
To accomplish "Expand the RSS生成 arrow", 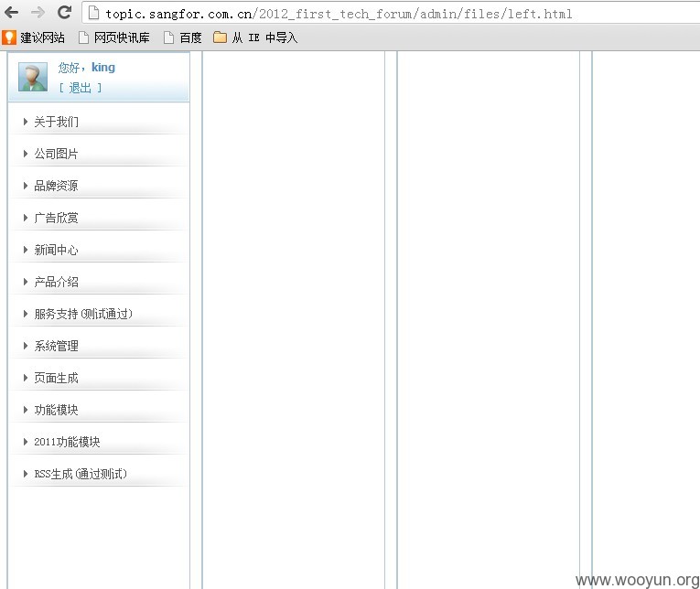I will 26,474.
